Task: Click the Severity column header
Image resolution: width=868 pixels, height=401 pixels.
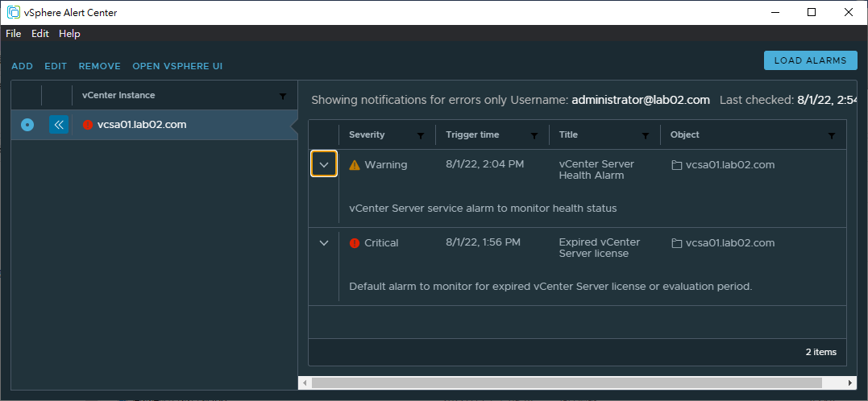Action: (x=367, y=134)
